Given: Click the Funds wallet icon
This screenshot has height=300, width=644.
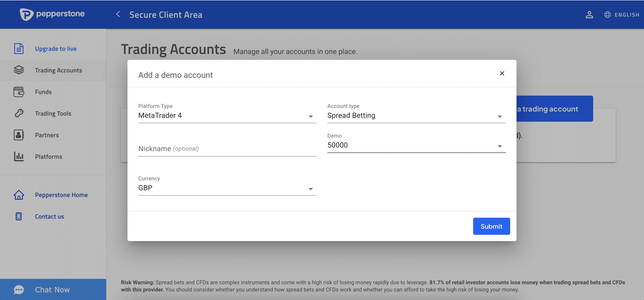Looking at the screenshot, I should tap(19, 92).
